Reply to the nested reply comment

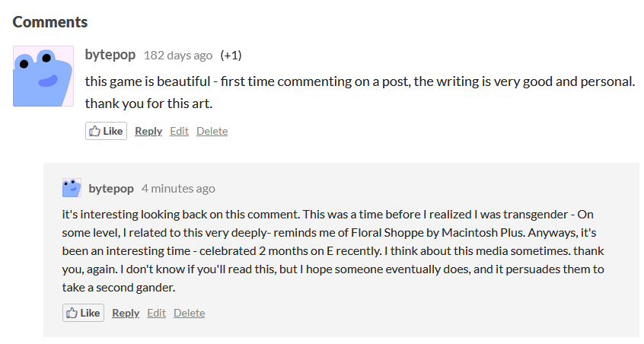[126, 313]
